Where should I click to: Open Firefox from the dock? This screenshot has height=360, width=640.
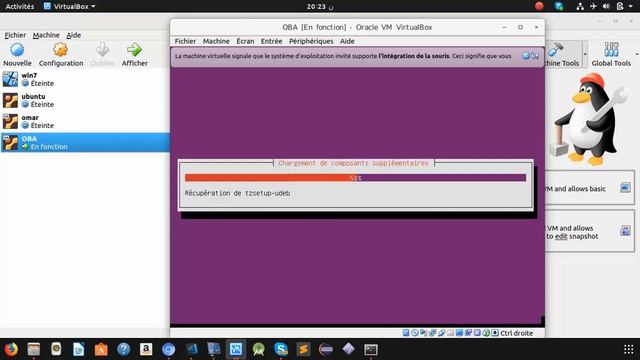pos(11,349)
